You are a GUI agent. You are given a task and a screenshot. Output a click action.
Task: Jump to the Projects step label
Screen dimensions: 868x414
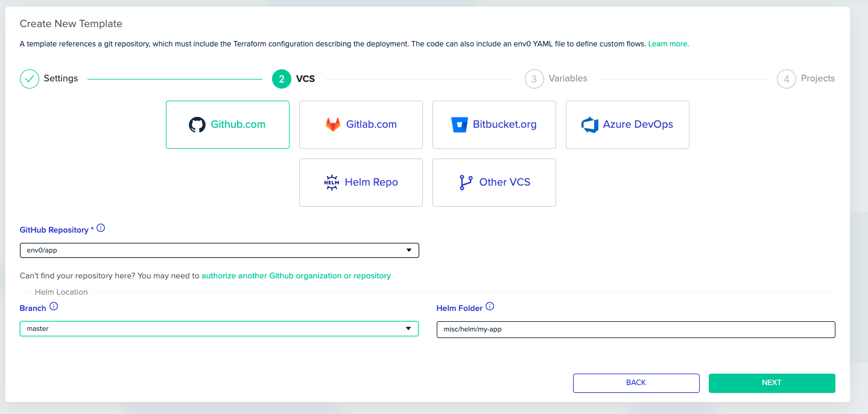coord(818,79)
